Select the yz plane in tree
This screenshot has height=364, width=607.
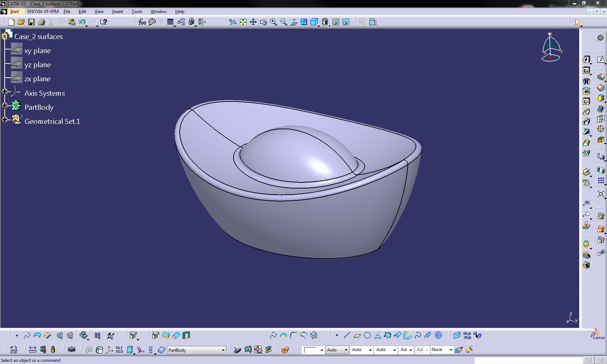(38, 65)
